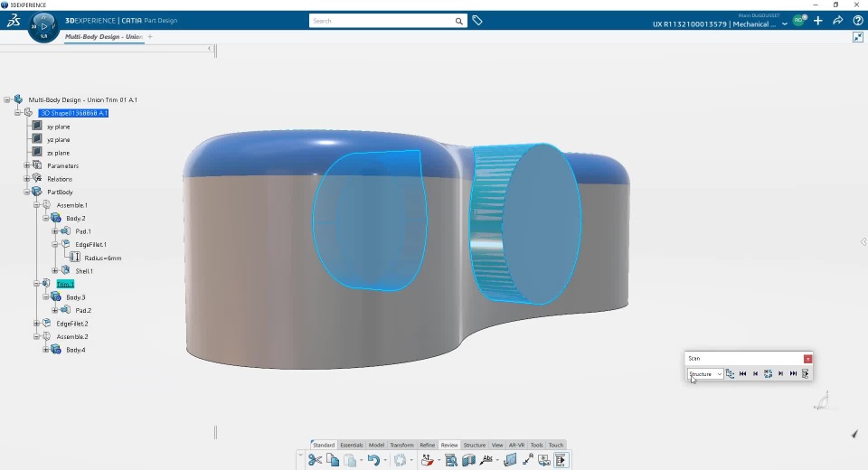
Task: Switch to the View tab
Action: (497, 445)
